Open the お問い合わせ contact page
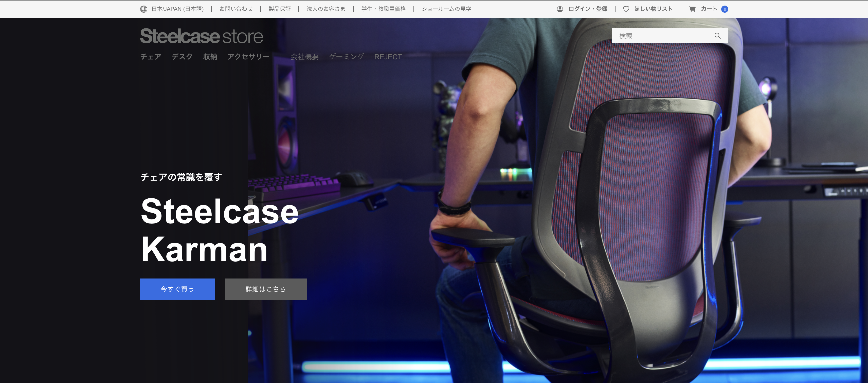 [236, 9]
